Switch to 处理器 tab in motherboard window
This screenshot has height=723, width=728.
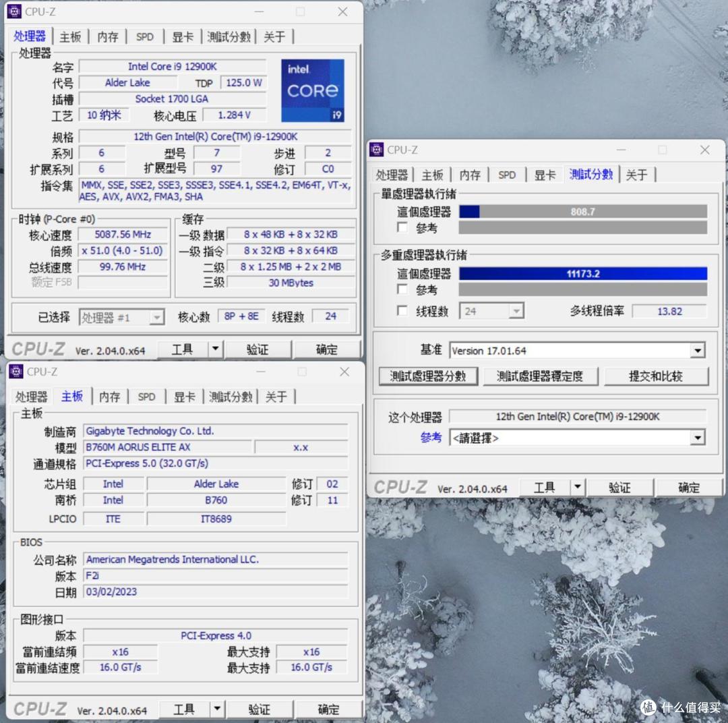pos(32,397)
